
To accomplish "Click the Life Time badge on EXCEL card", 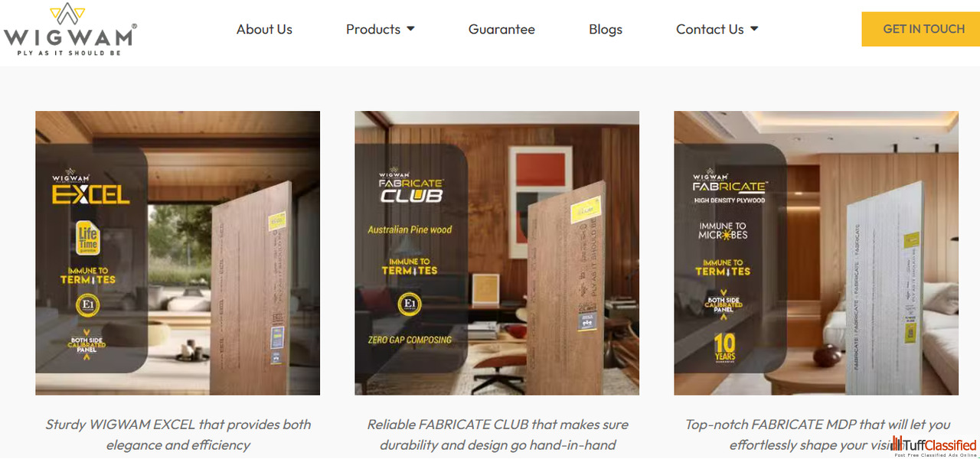I will [88, 239].
